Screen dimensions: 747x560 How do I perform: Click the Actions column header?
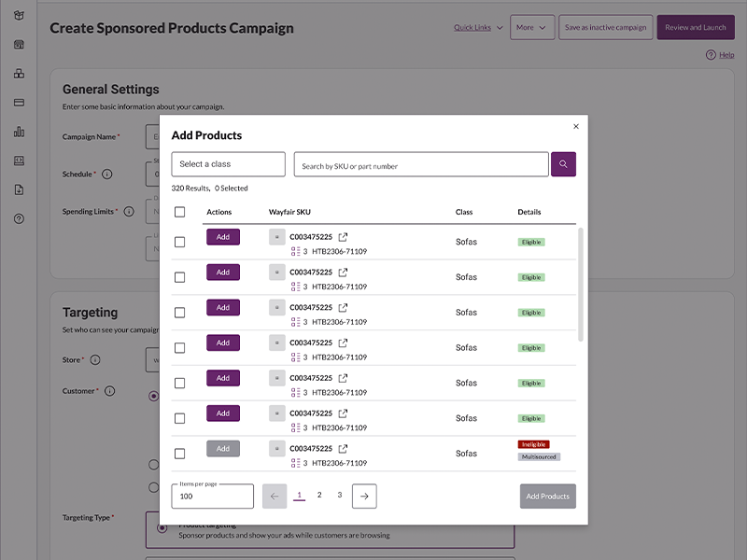(219, 212)
